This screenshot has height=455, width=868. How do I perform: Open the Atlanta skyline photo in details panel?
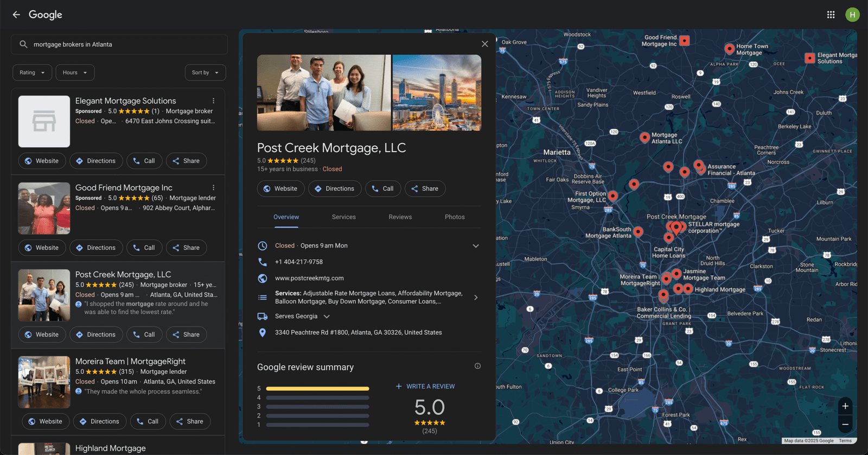437,93
